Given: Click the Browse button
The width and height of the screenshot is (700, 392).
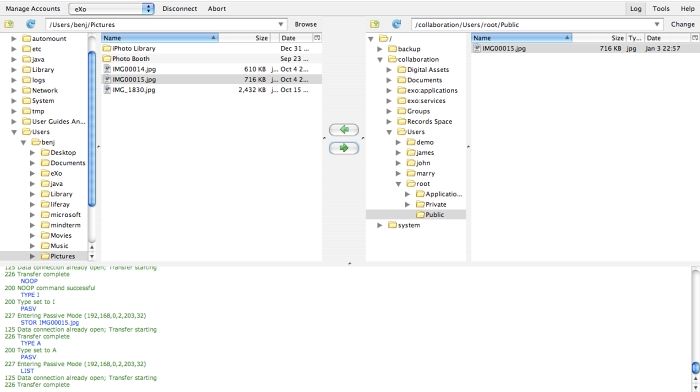Looking at the screenshot, I should pos(306,24).
